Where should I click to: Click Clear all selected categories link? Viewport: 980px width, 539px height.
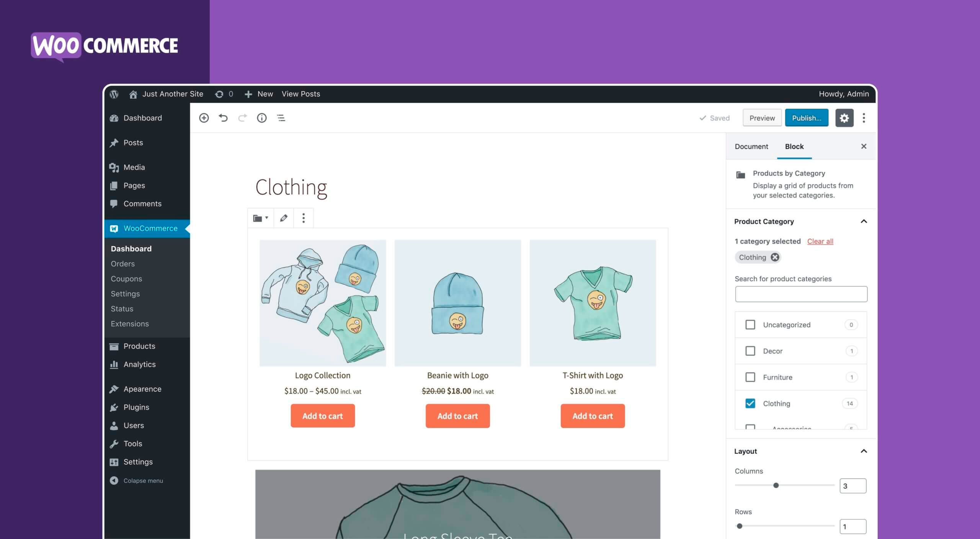click(x=820, y=241)
